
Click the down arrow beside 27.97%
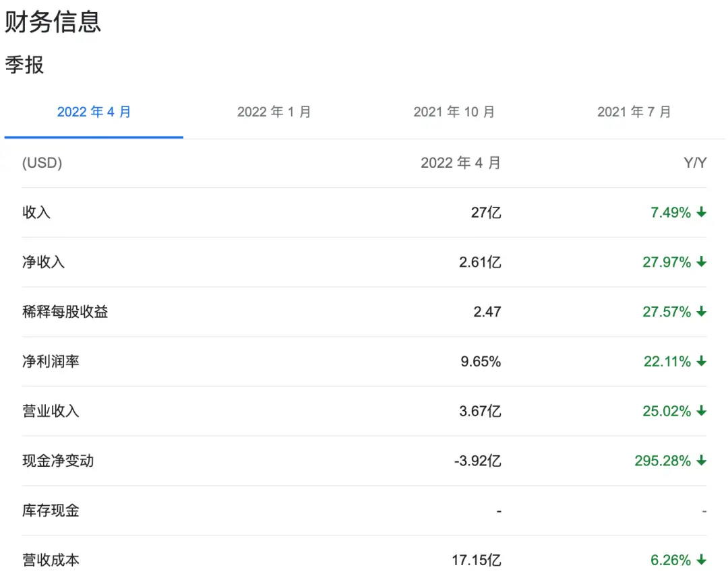click(x=701, y=263)
